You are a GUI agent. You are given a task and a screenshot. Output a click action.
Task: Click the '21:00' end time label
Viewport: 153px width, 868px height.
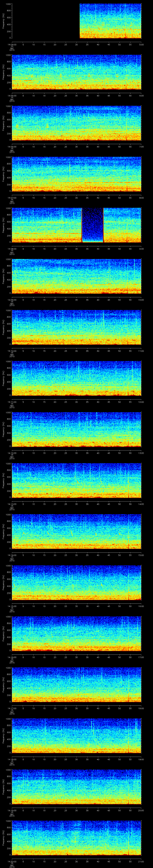pyautogui.click(x=141, y=861)
